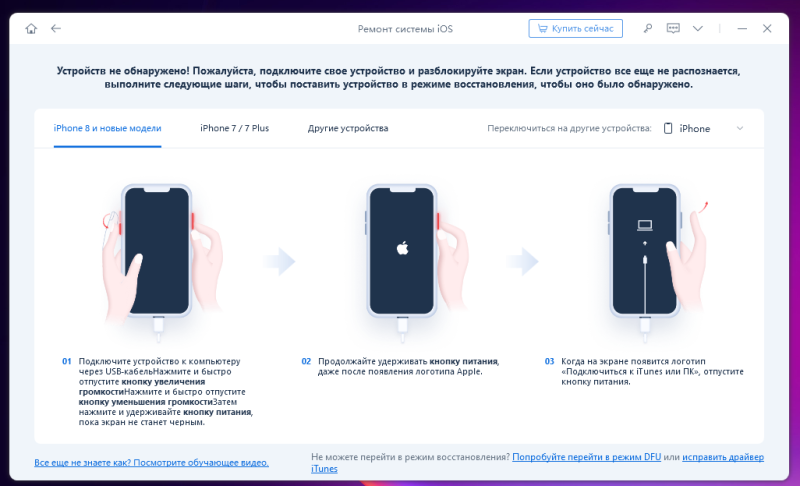Screen dimensions: 800x486
Task: Expand the title bar chevron menu
Action: click(697, 29)
